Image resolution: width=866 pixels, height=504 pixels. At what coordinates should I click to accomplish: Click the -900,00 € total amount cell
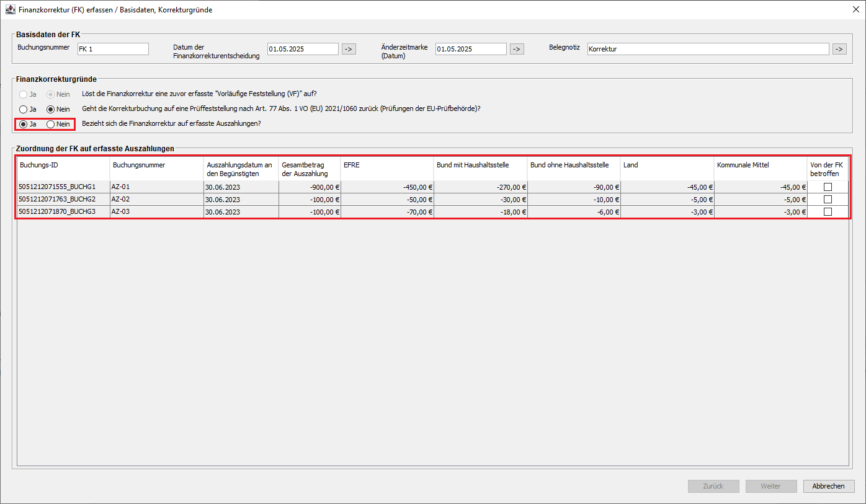tap(310, 187)
